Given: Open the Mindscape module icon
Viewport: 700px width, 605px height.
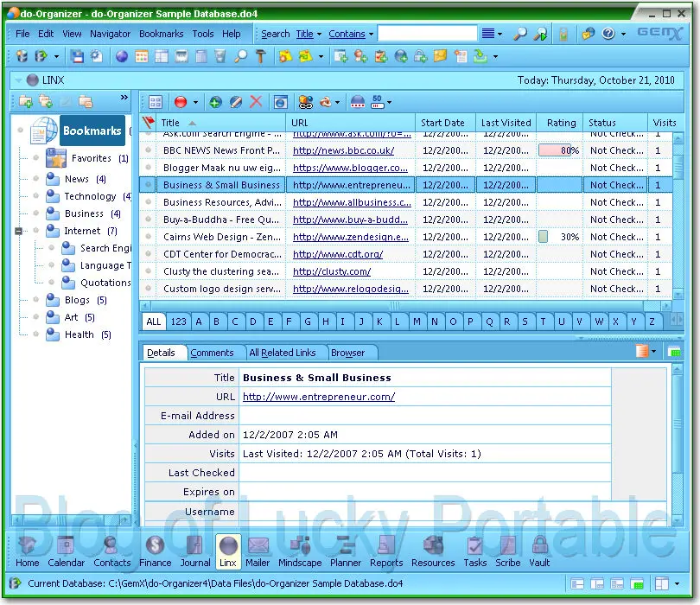Looking at the screenshot, I should click(x=300, y=545).
